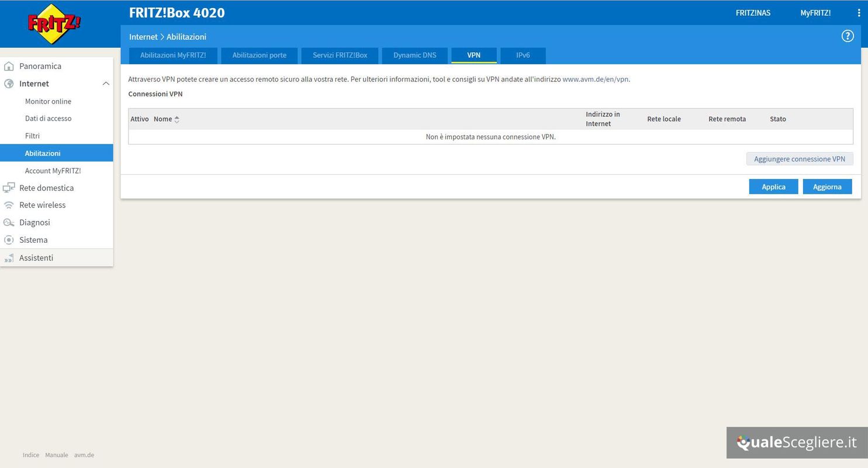Click the Panoramica house icon
Image resolution: width=868 pixels, height=468 pixels.
(x=9, y=66)
